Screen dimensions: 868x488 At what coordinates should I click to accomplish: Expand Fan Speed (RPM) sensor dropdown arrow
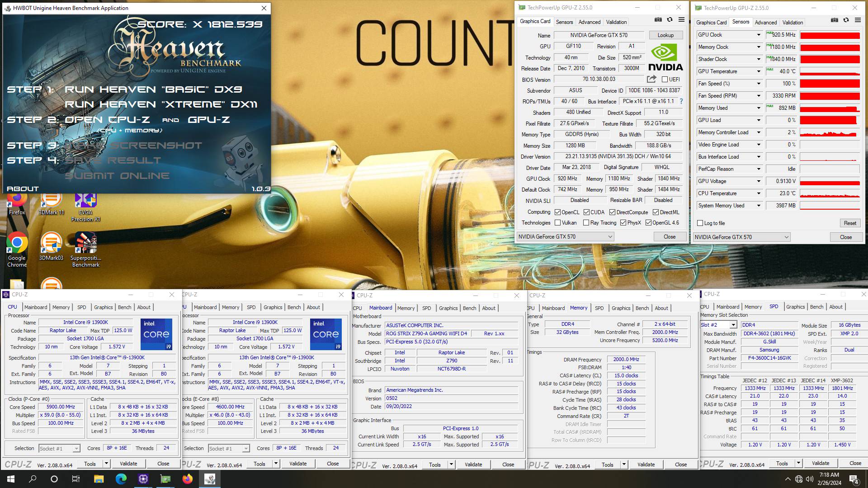[x=759, y=96]
